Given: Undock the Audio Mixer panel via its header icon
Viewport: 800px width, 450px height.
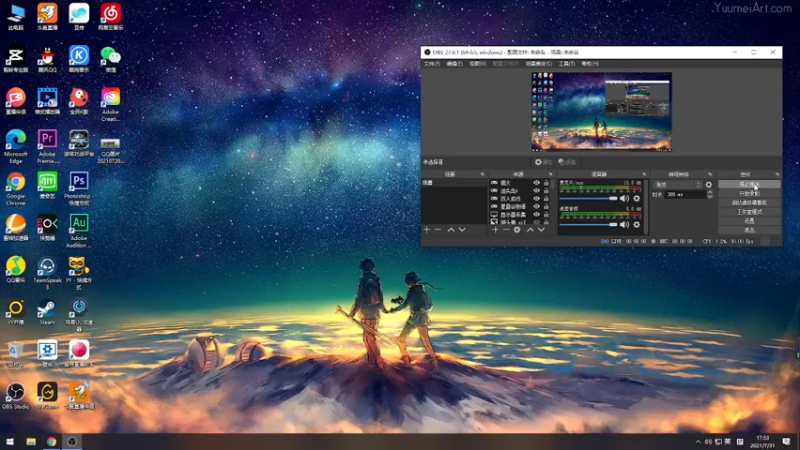Looking at the screenshot, I should pos(644,174).
